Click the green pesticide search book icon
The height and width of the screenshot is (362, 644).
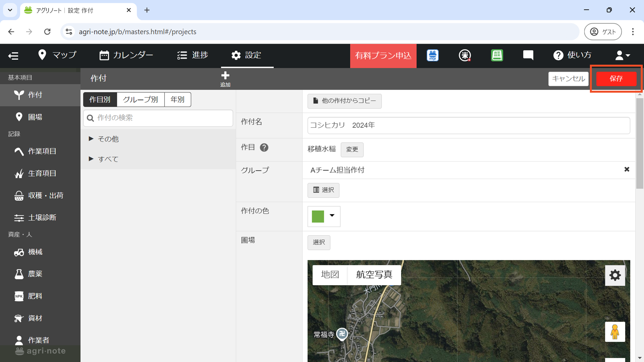(497, 55)
